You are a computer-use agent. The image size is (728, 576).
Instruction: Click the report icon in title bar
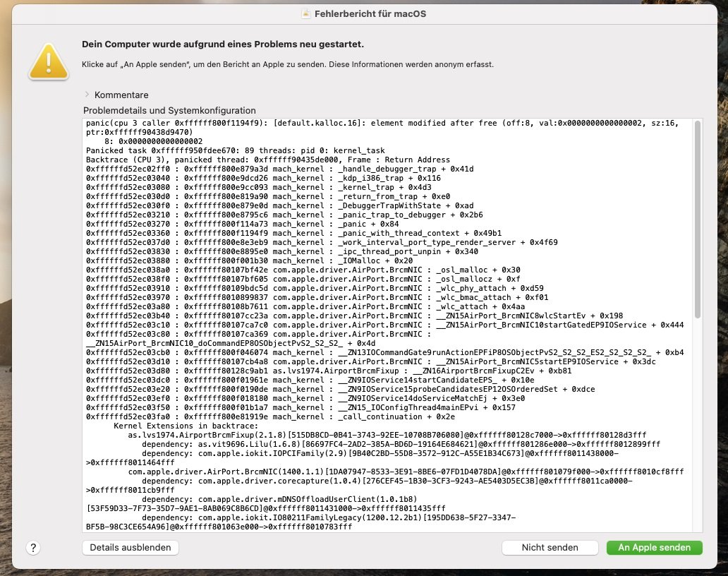point(306,14)
